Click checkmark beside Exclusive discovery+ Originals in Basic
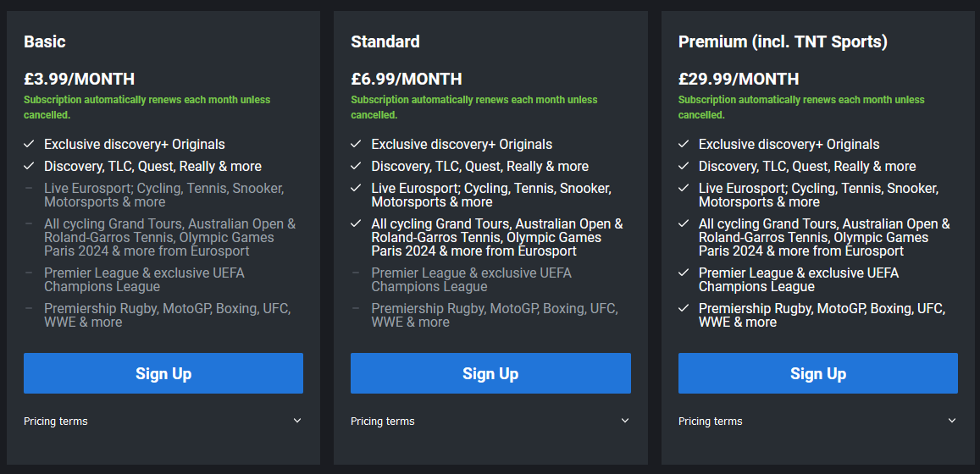The height and width of the screenshot is (474, 980). pos(29,145)
